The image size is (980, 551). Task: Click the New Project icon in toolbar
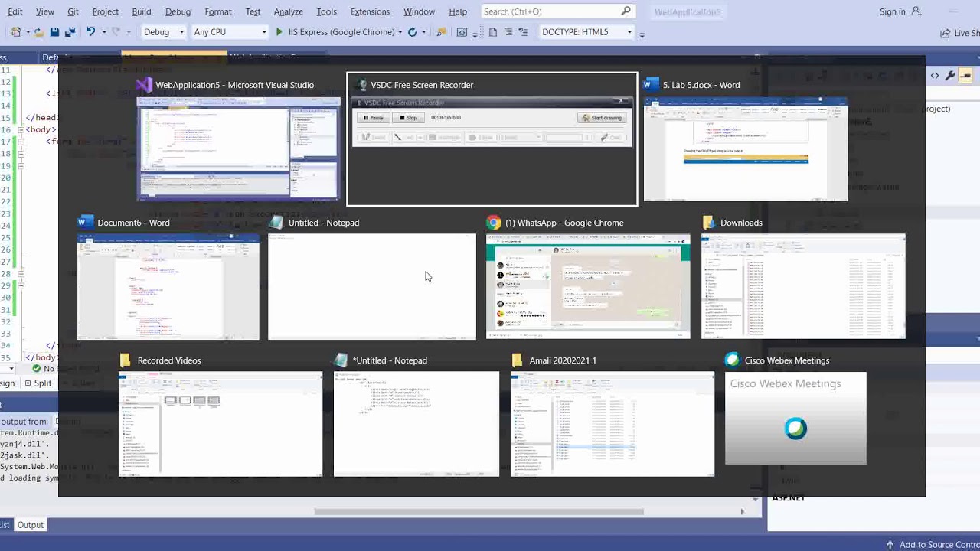point(15,32)
